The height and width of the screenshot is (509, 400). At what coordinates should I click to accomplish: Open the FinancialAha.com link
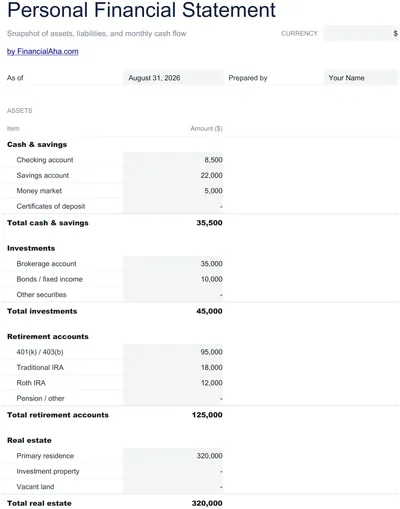click(43, 52)
